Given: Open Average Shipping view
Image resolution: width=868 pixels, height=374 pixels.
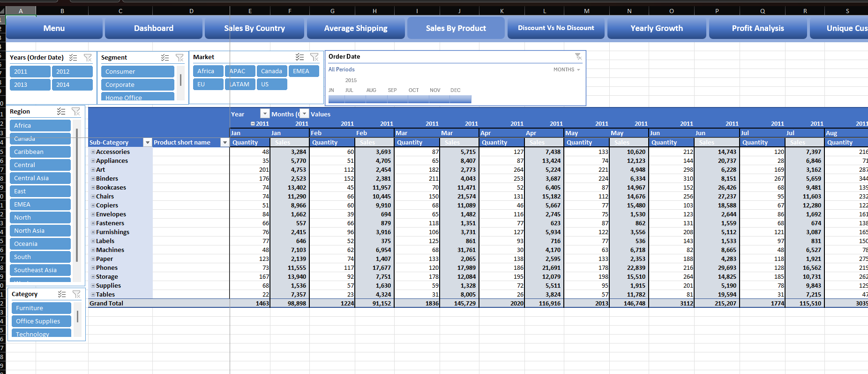Looking at the screenshot, I should point(356,28).
